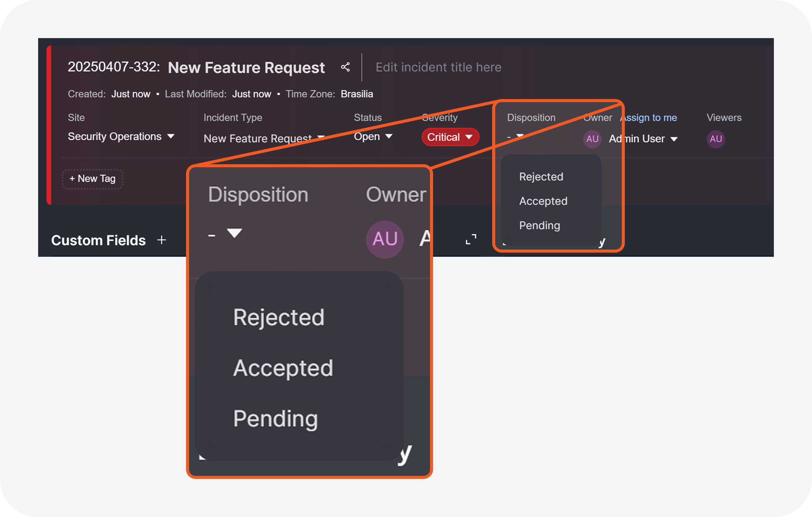Image resolution: width=812 pixels, height=517 pixels.
Task: Click the incident title New Feature Request
Action: [x=246, y=67]
